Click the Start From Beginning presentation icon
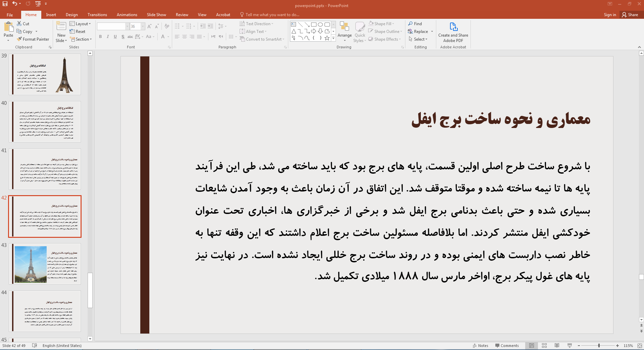Viewport: 644px width, 350px height. 38,4
